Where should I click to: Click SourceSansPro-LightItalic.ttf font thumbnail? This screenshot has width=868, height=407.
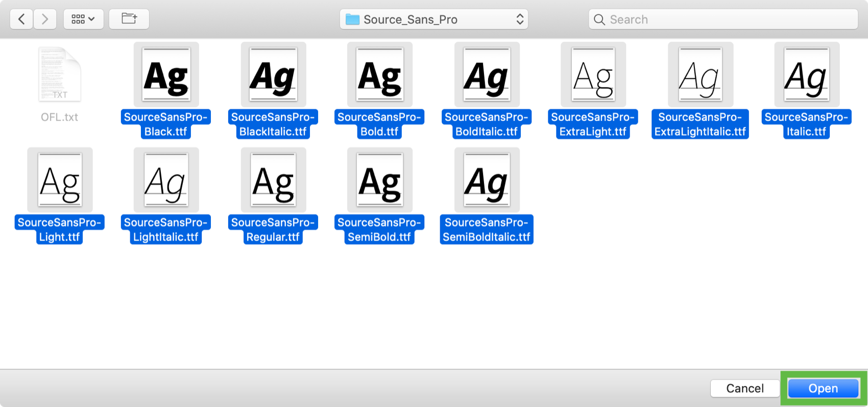(x=166, y=180)
